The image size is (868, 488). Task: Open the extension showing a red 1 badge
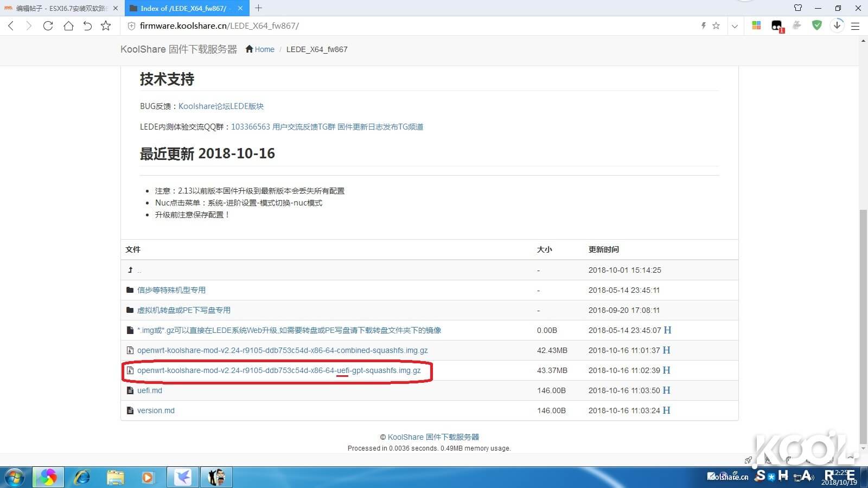tap(776, 25)
